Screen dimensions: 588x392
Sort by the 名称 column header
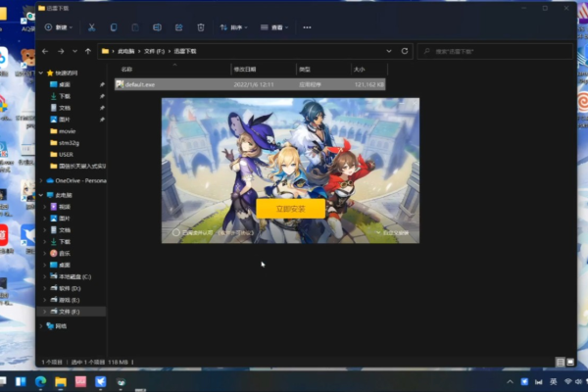(126, 70)
